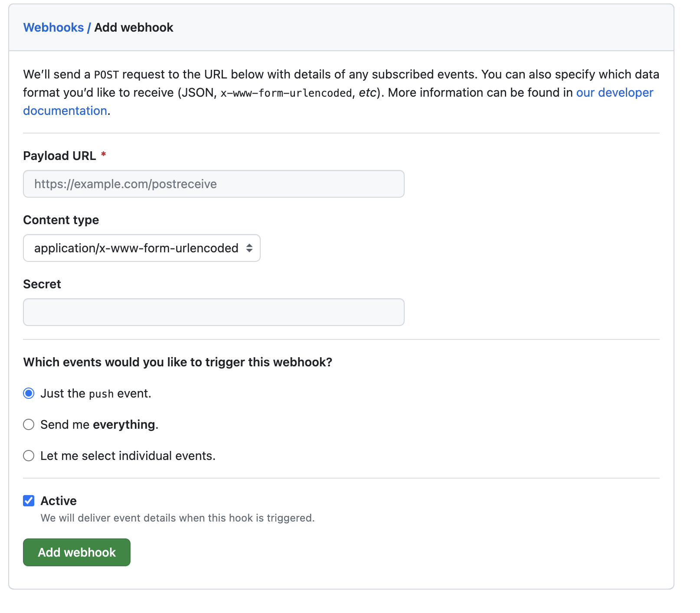Open the Content type dropdown

click(x=141, y=248)
